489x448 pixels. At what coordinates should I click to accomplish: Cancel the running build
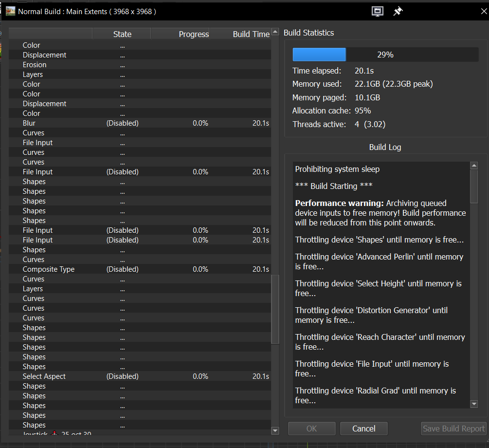363,429
